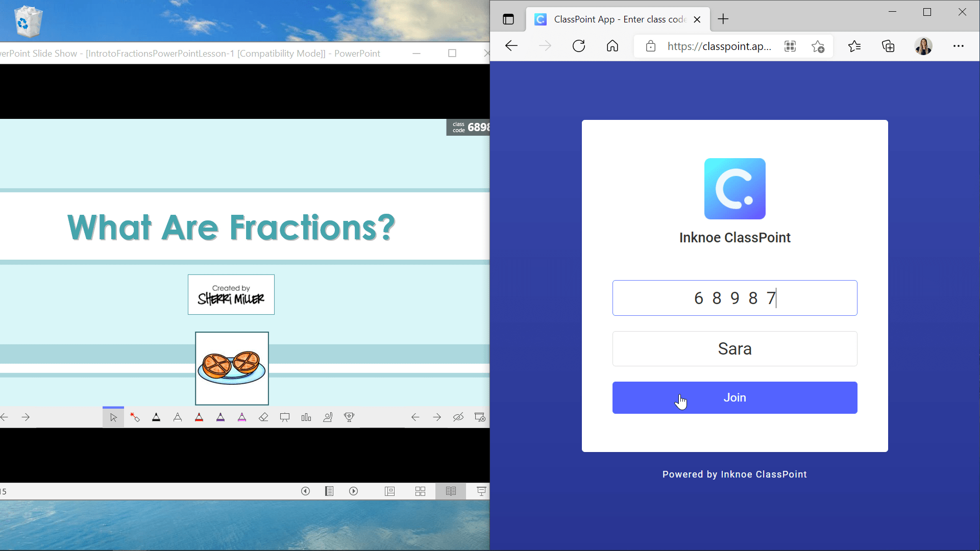Select the eraser tool in presentation toolbar
This screenshot has height=551, width=980.
click(x=263, y=417)
